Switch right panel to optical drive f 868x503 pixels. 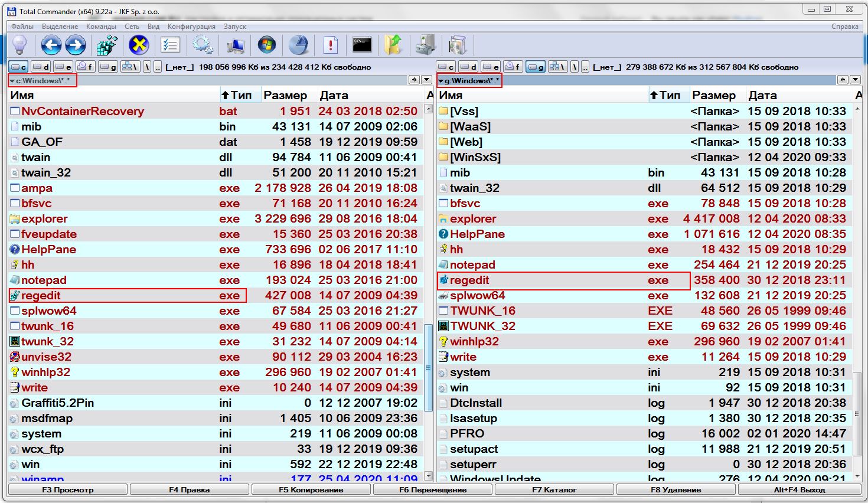513,67
